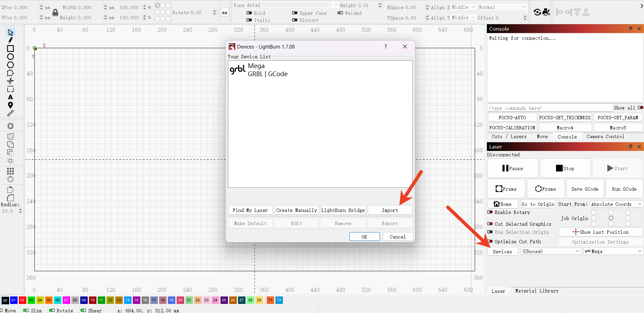Click the Radius corner tool icon

10,198
